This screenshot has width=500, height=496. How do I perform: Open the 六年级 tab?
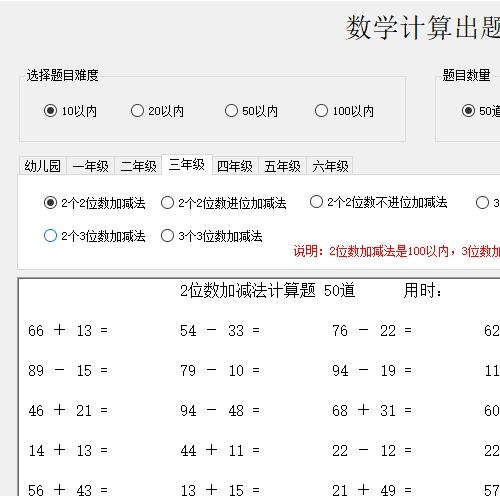pyautogui.click(x=330, y=166)
